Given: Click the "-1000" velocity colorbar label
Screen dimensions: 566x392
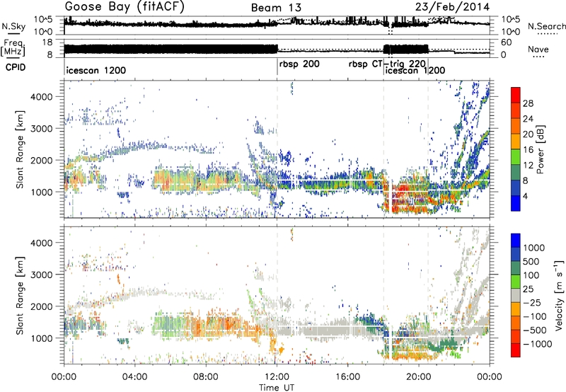Looking at the screenshot, I should [537, 344].
